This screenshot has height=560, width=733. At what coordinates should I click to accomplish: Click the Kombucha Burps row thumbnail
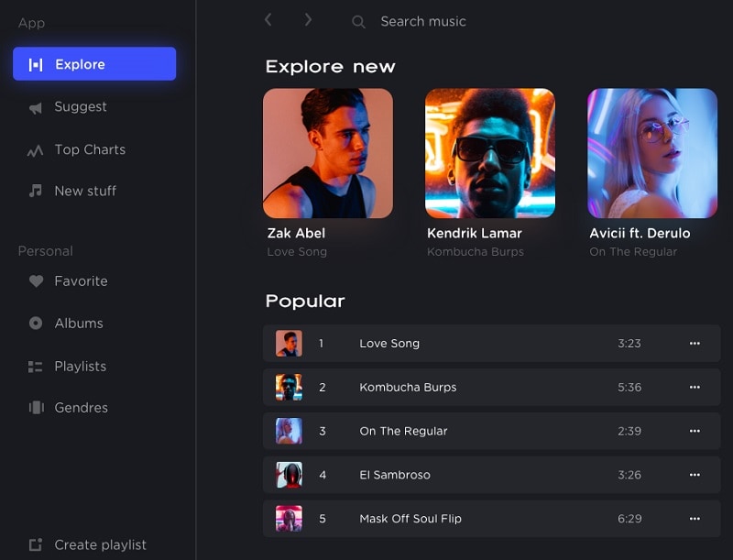point(289,387)
